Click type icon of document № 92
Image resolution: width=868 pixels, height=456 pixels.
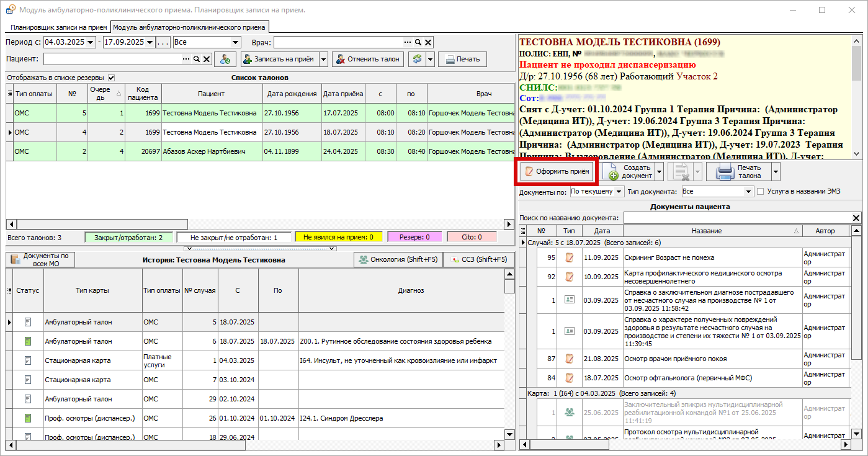coord(569,277)
